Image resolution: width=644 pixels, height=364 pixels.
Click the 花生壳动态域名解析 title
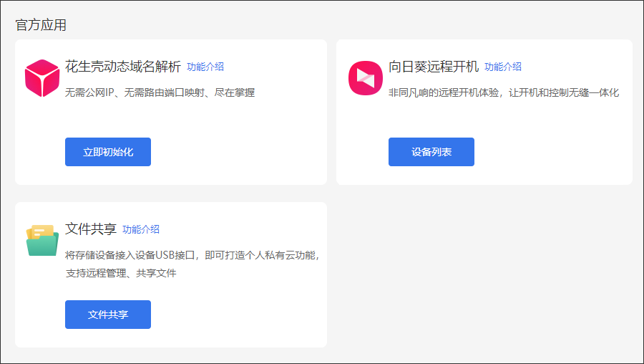[123, 66]
